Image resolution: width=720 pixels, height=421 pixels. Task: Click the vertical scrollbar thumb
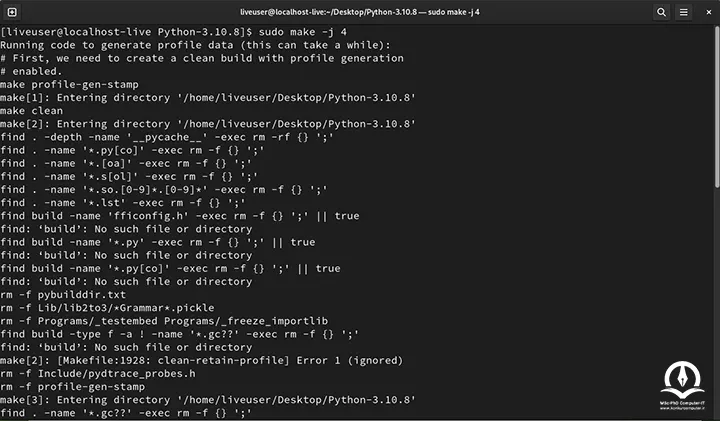717,107
